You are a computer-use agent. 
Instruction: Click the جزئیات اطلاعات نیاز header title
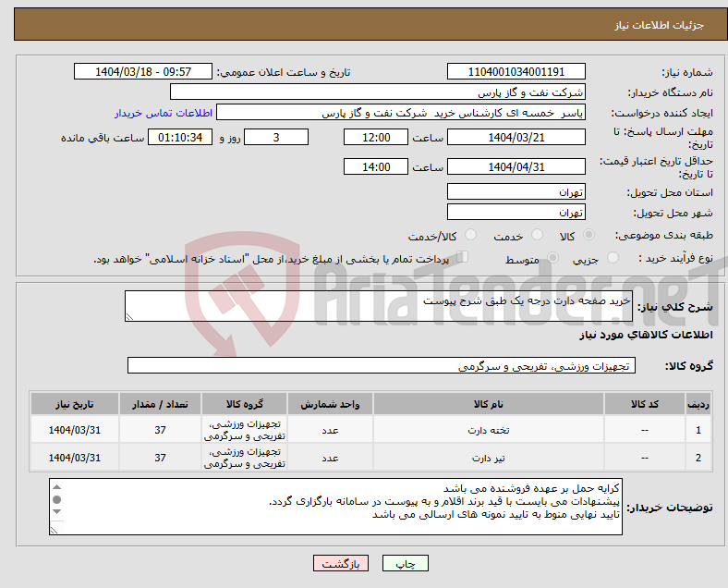tap(660, 25)
